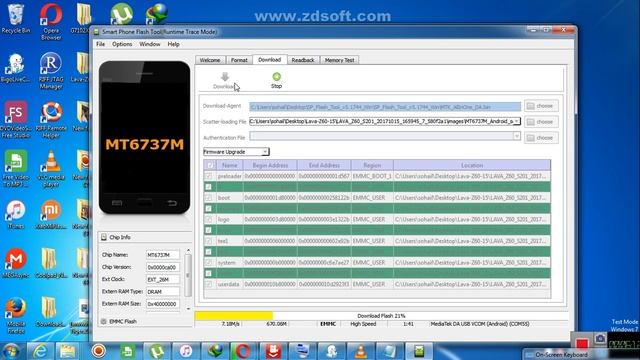
Task: Open the Help menu
Action: pyautogui.click(x=173, y=44)
